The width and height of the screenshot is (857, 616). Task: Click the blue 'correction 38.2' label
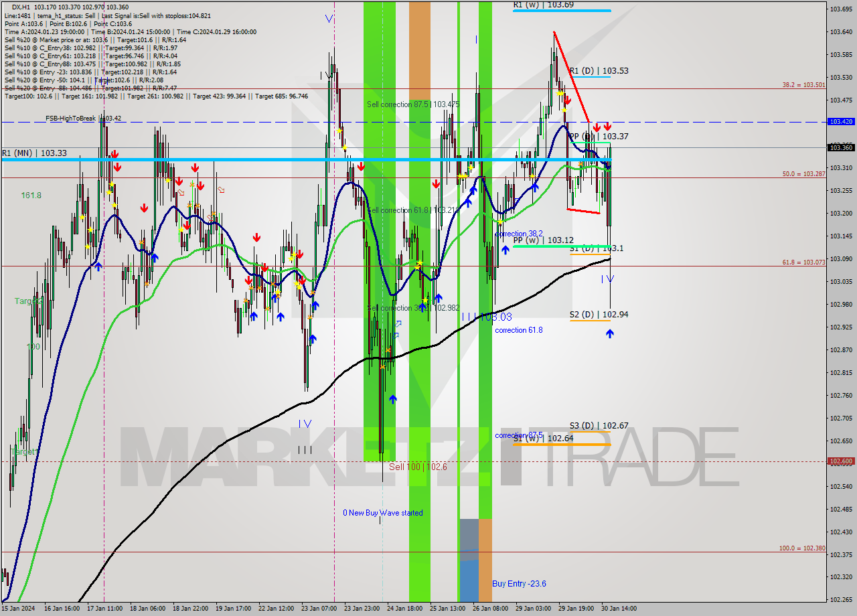click(x=519, y=234)
